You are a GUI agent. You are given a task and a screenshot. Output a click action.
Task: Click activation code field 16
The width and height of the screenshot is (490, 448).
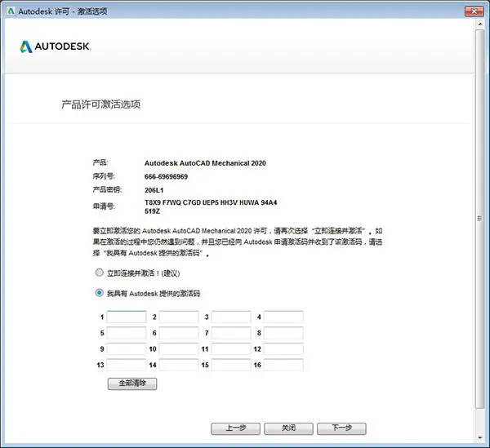pyautogui.click(x=283, y=365)
